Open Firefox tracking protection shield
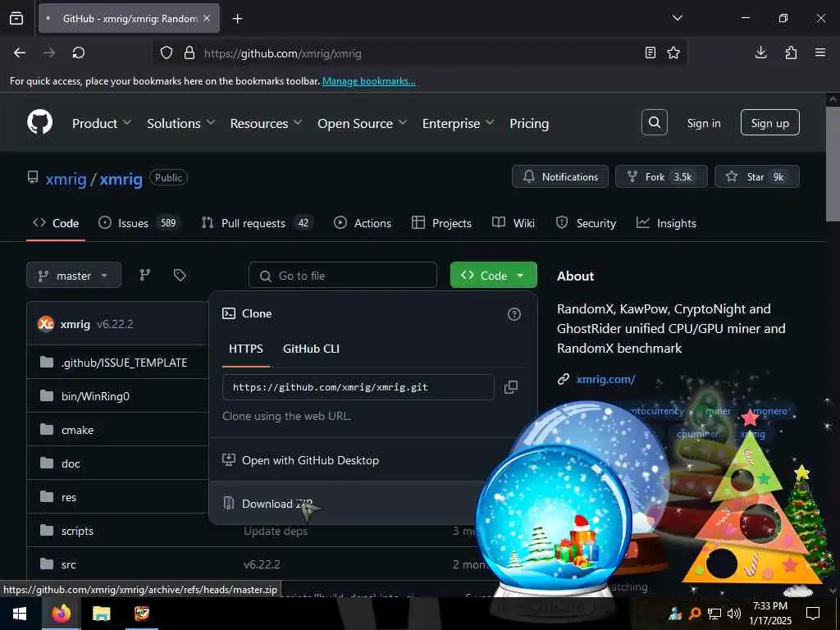 click(167, 53)
